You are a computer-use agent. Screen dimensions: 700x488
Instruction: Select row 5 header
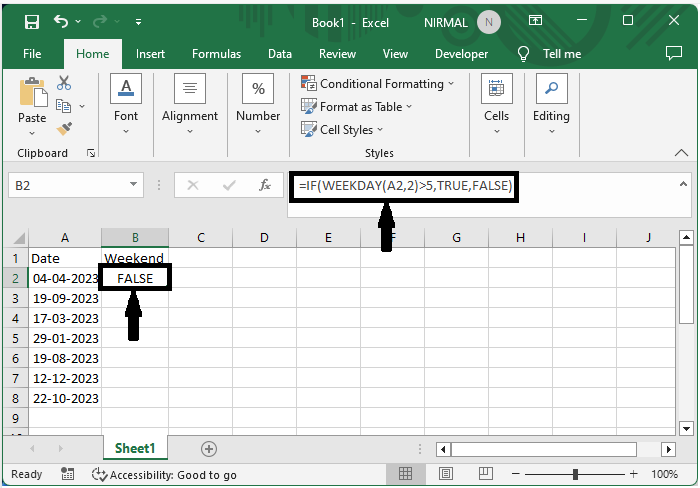click(16, 338)
